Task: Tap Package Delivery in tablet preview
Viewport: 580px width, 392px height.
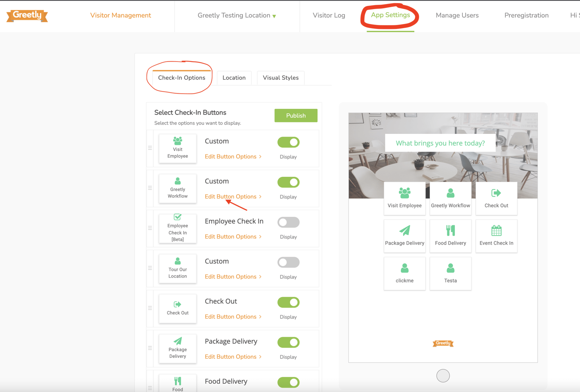Action: pos(404,236)
